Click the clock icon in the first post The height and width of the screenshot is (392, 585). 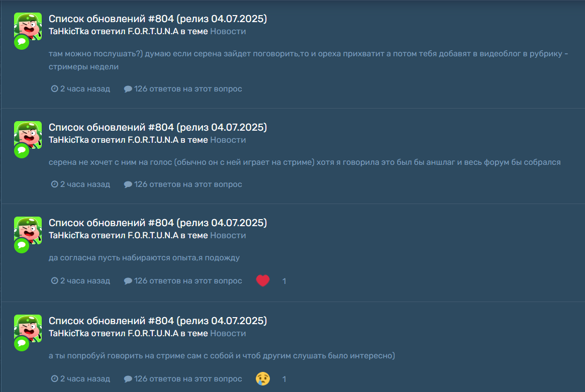click(54, 89)
